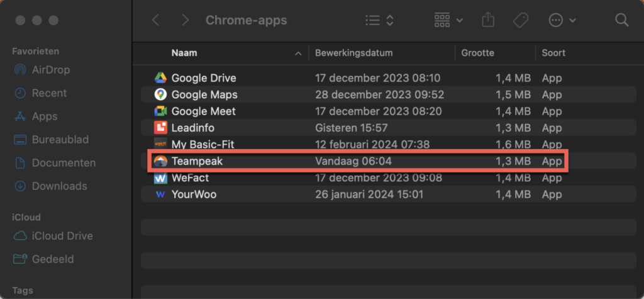The height and width of the screenshot is (299, 644).
Task: Open Recent in the sidebar
Action: (50, 93)
